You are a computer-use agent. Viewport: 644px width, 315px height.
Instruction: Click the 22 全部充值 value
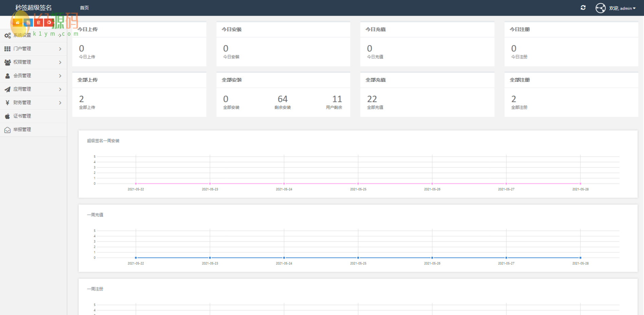(x=372, y=99)
